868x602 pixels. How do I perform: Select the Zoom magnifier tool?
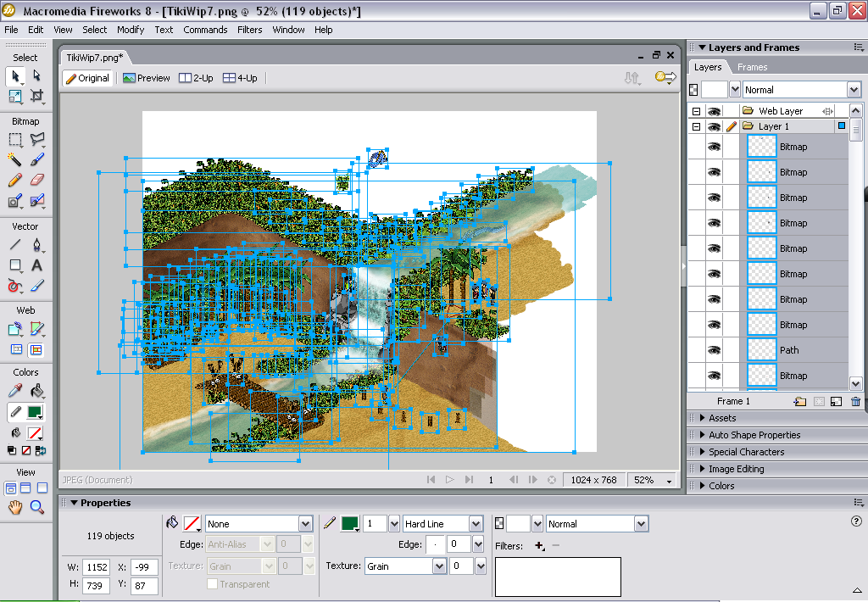[x=36, y=507]
